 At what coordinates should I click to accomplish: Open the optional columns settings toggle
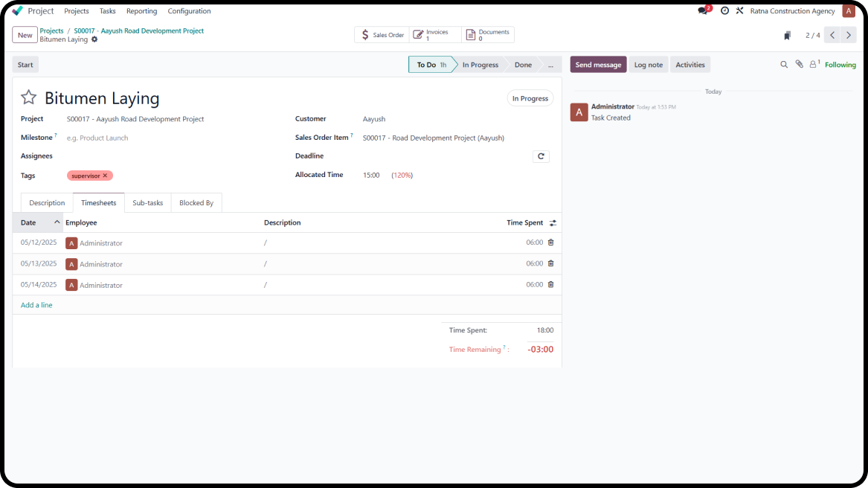pos(553,223)
